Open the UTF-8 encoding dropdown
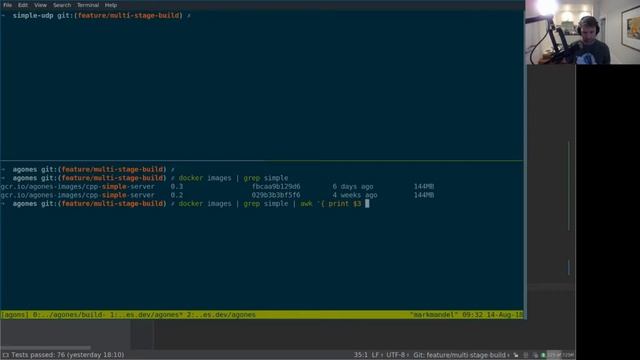This screenshot has height=360, width=640. tap(397, 355)
